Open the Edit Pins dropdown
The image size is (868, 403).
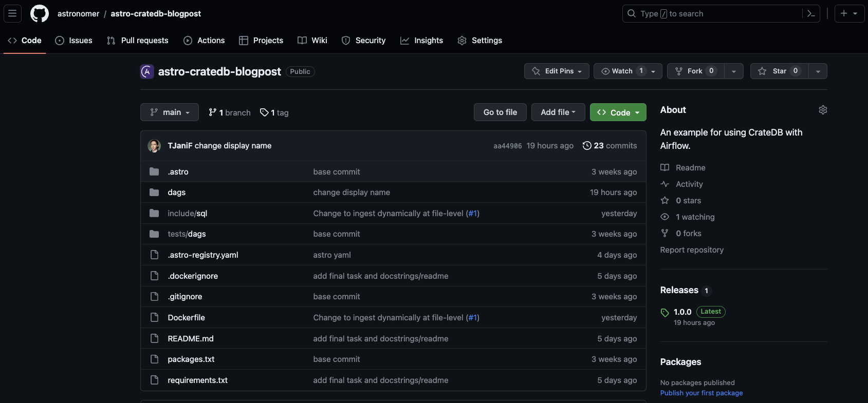point(557,71)
